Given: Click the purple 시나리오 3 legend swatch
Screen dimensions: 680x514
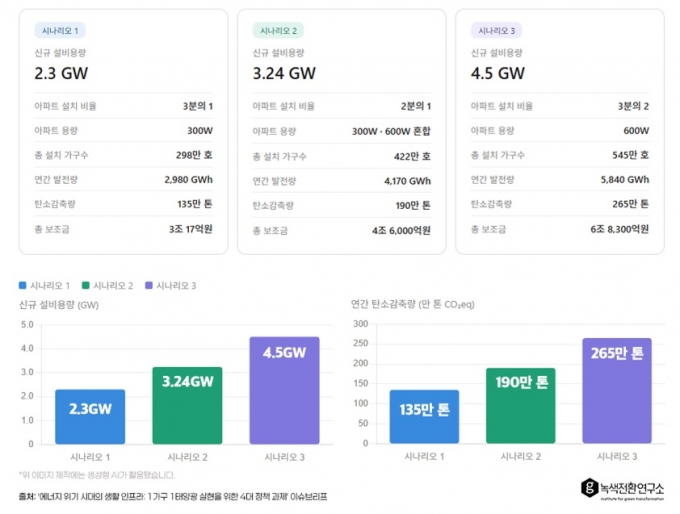Looking at the screenshot, I should click(149, 285).
